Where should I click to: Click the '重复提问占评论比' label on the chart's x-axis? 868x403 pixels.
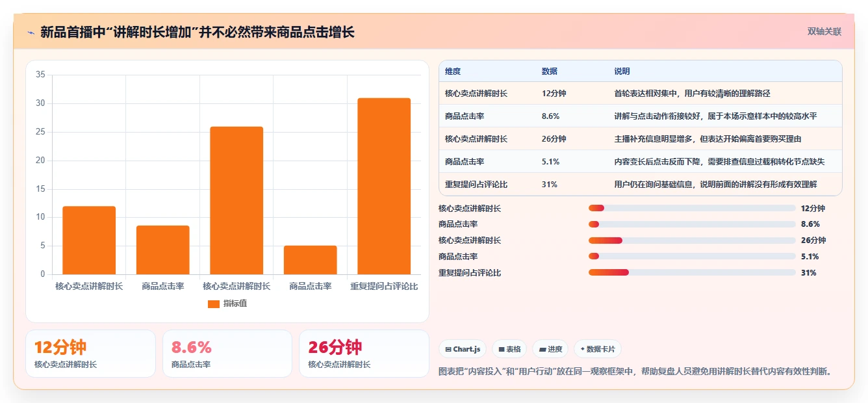coord(384,287)
